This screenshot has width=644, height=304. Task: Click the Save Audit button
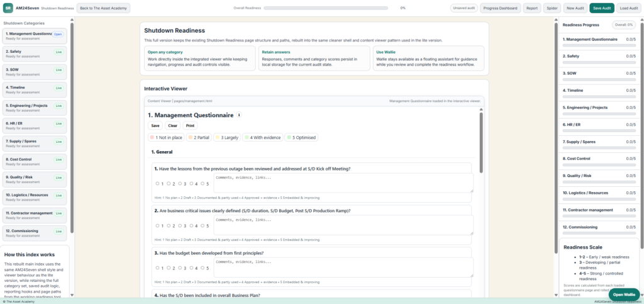tap(601, 8)
